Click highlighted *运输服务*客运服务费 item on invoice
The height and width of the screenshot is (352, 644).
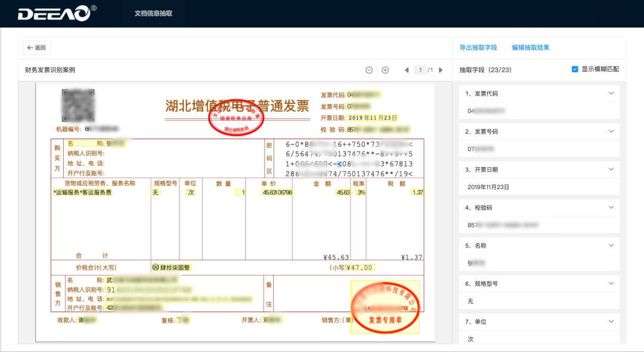coord(82,192)
